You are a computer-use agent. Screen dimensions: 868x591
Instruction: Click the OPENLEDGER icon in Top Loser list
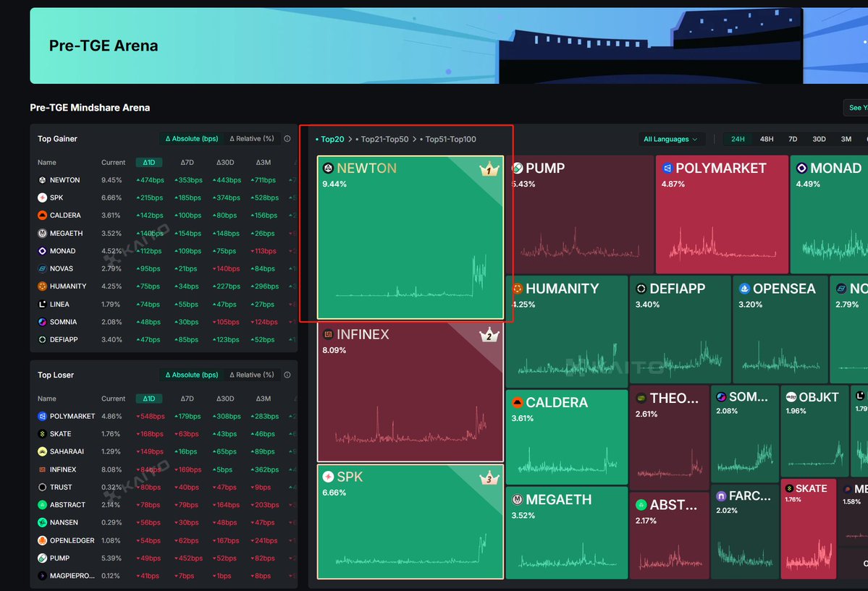pyautogui.click(x=42, y=540)
